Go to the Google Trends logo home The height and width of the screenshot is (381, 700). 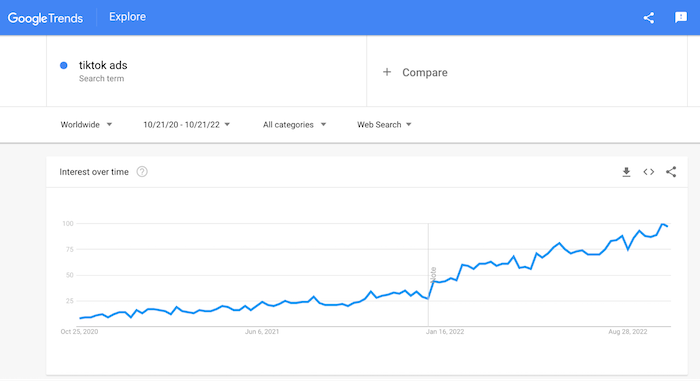(46, 18)
